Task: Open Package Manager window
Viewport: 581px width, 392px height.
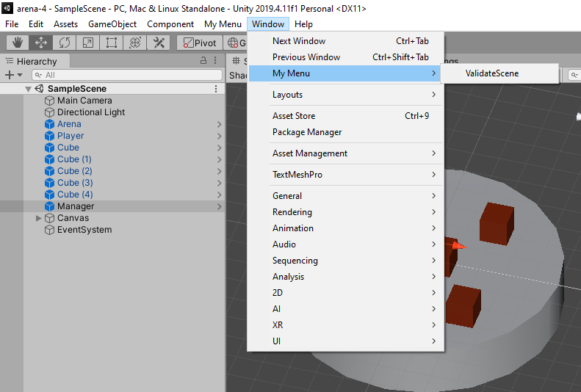Action: coord(345,132)
